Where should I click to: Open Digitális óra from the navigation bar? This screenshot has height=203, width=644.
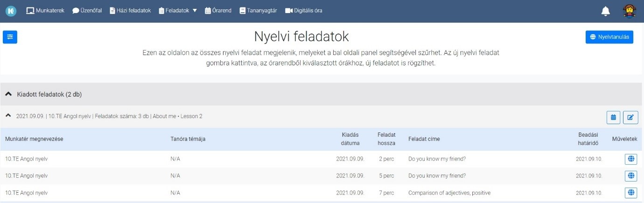(303, 10)
